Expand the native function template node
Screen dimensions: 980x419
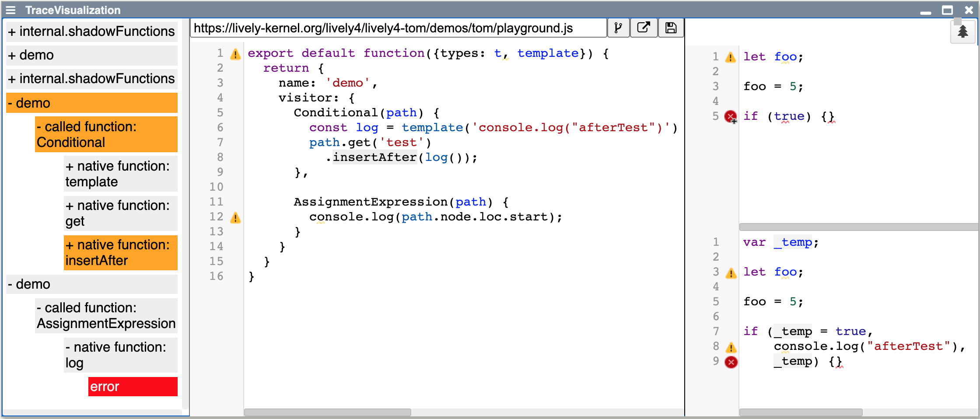coord(120,174)
